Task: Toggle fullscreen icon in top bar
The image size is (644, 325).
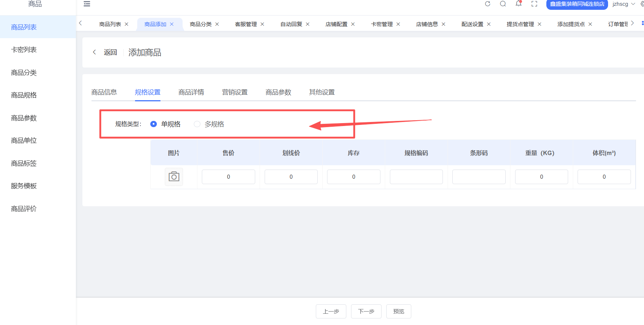Action: coord(534,4)
